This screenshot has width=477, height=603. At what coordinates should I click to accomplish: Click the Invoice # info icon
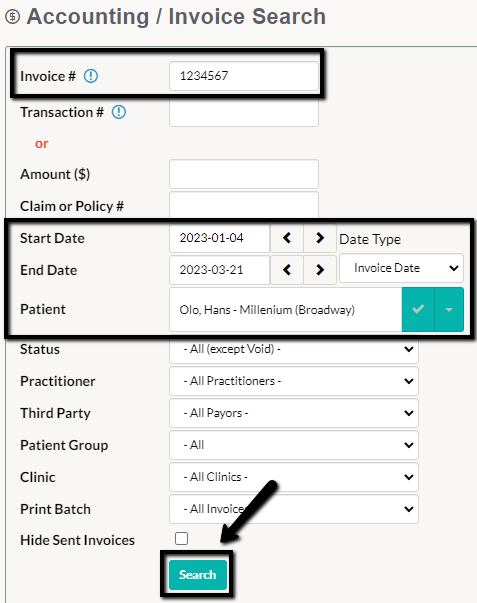point(91,76)
